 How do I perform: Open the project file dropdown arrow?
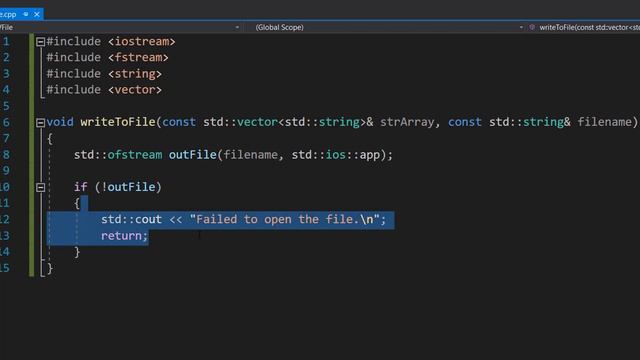point(237,27)
